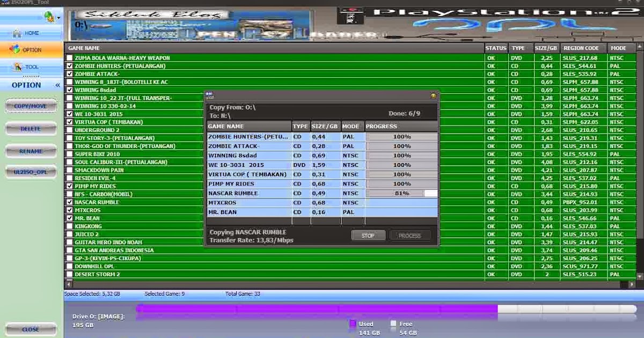Viewport: 644px width, 338px height.
Task: Uncheck the MTXCROS game checkbox
Action: (x=70, y=210)
